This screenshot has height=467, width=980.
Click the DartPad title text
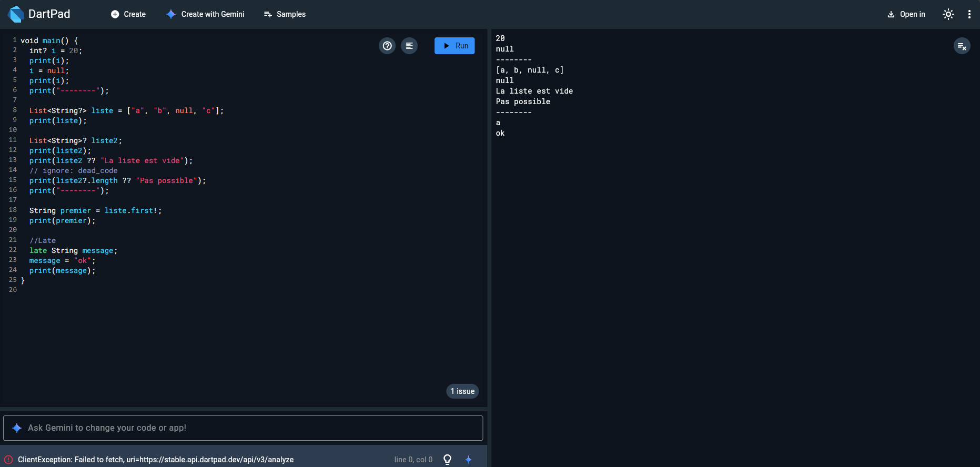49,14
